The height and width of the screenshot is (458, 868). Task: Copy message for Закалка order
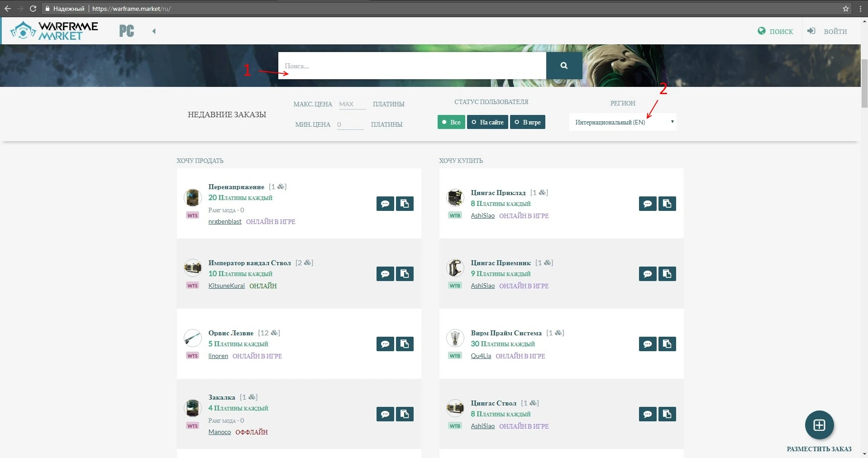tap(405, 414)
